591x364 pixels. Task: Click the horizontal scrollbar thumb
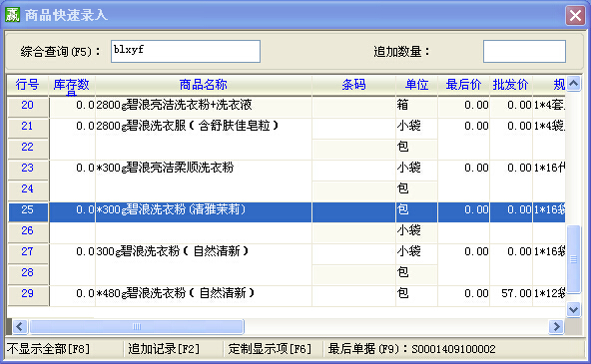pyautogui.click(x=137, y=326)
